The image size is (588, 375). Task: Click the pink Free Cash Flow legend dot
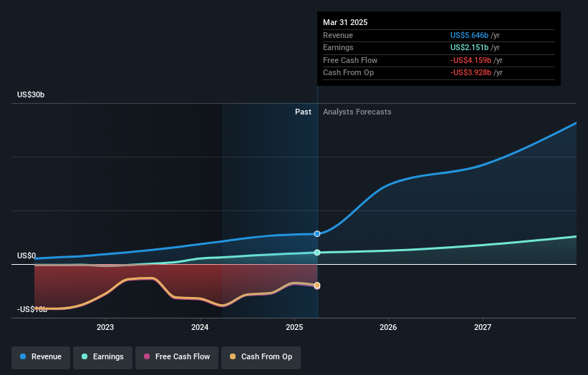147,356
